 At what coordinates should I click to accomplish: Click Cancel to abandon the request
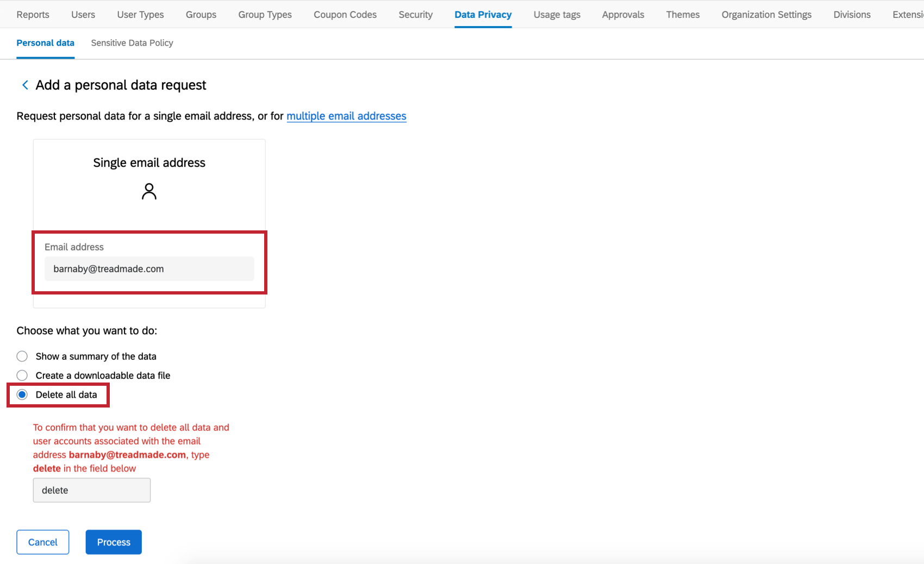(x=42, y=542)
